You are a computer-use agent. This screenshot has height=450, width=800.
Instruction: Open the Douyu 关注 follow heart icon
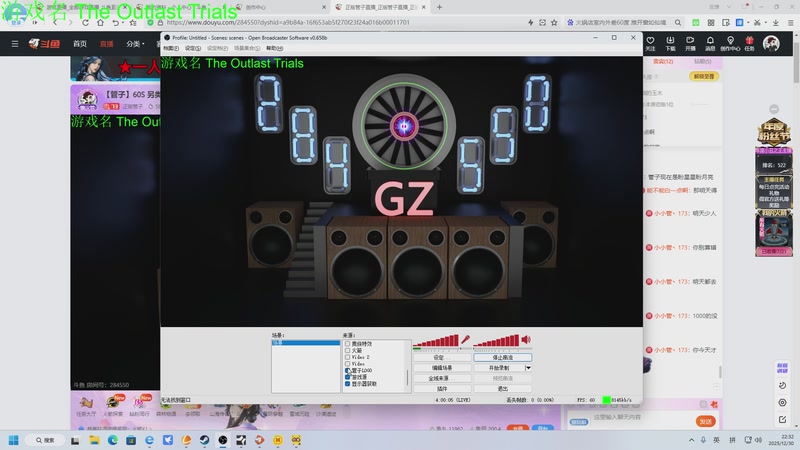point(650,43)
